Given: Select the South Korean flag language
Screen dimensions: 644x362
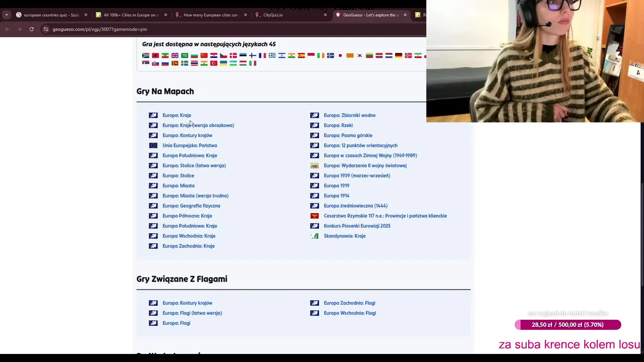Looking at the screenshot, I should [x=360, y=55].
